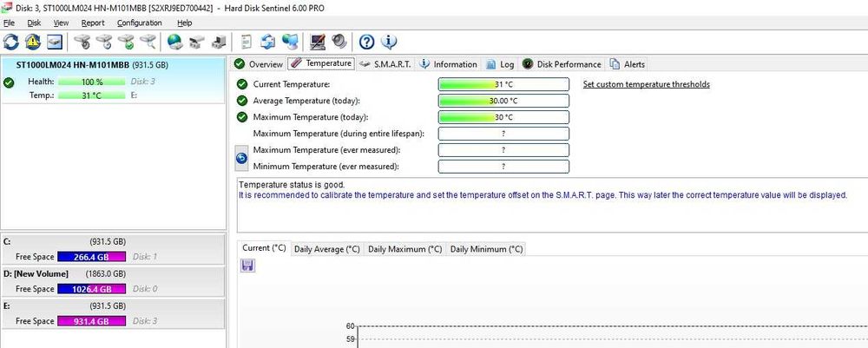Switch to the Disk Performance tab
This screenshot has width=868, height=348.
[562, 64]
